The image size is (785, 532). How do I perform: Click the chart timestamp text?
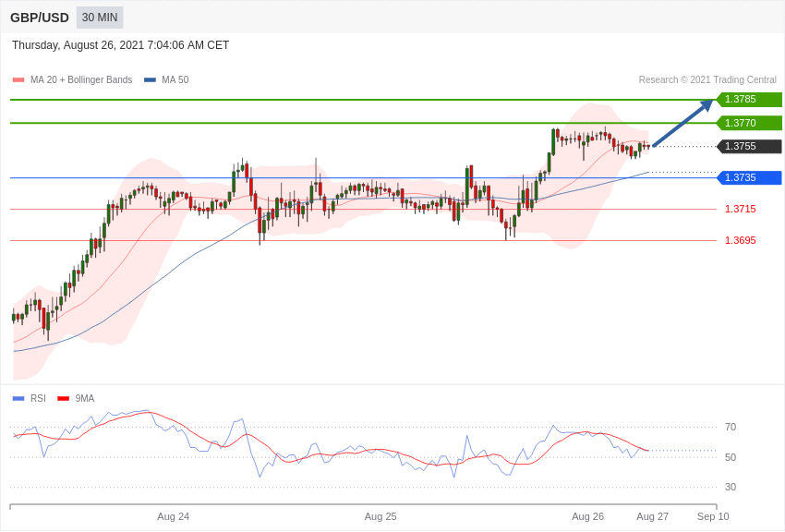[x=120, y=45]
